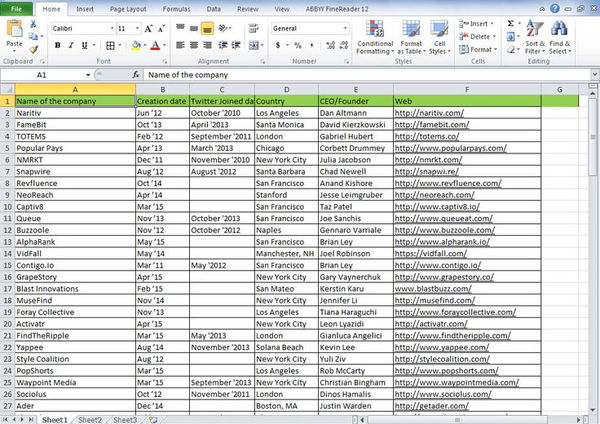This screenshot has height=424, width=600.
Task: Select cell containing Gary Vaynerchuk
Action: pos(355,277)
